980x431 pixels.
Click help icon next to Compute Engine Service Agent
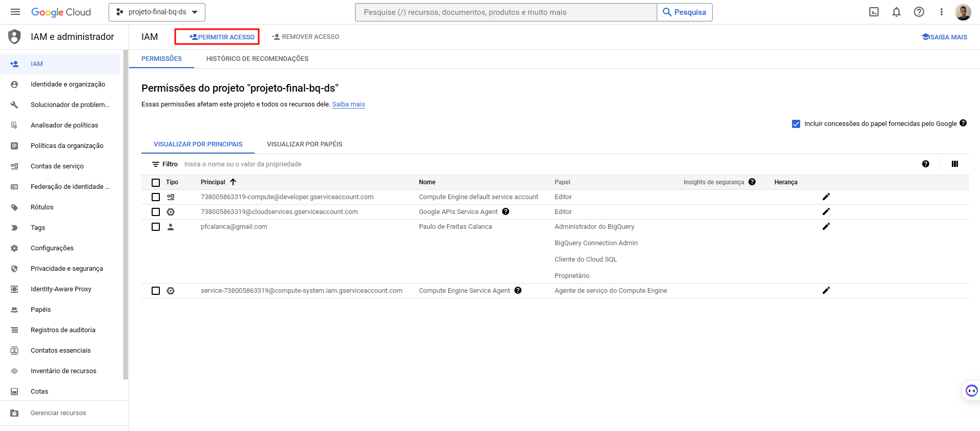[x=518, y=290]
